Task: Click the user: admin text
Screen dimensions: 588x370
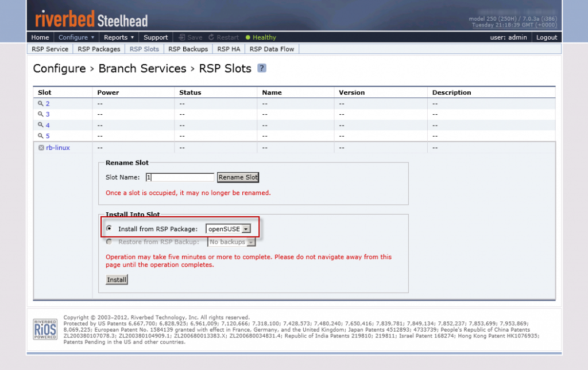Action: (508, 37)
